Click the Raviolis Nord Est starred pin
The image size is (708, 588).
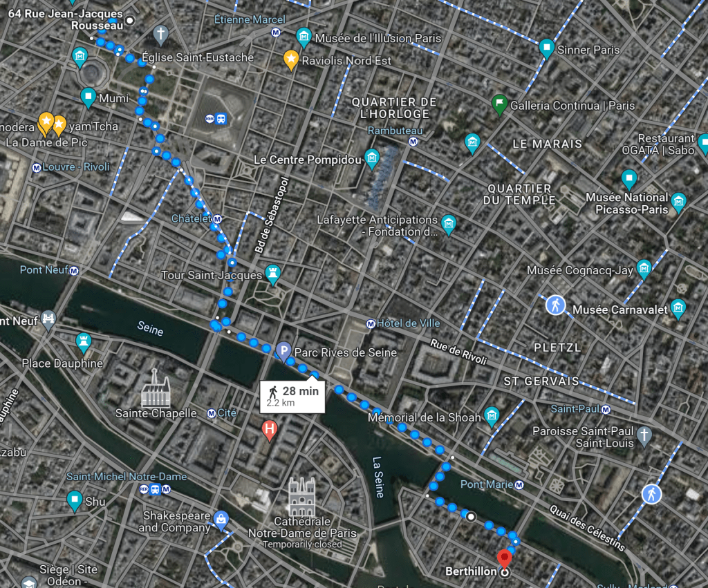click(291, 60)
